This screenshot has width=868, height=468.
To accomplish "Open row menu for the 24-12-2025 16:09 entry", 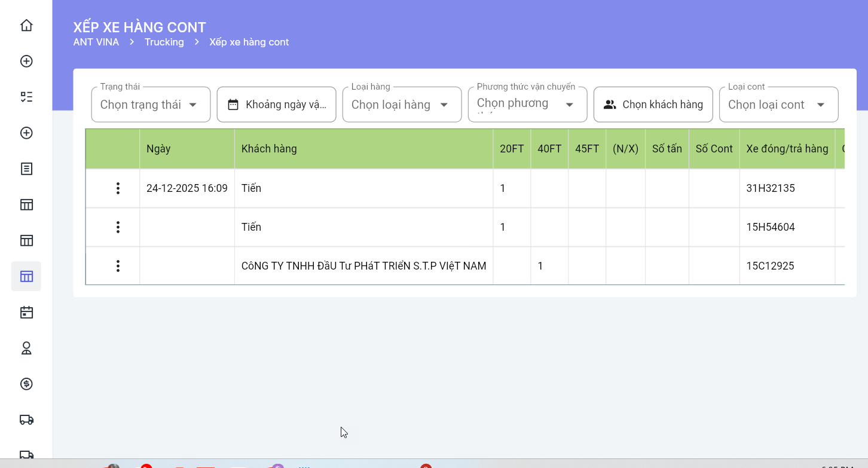I will pos(118,188).
